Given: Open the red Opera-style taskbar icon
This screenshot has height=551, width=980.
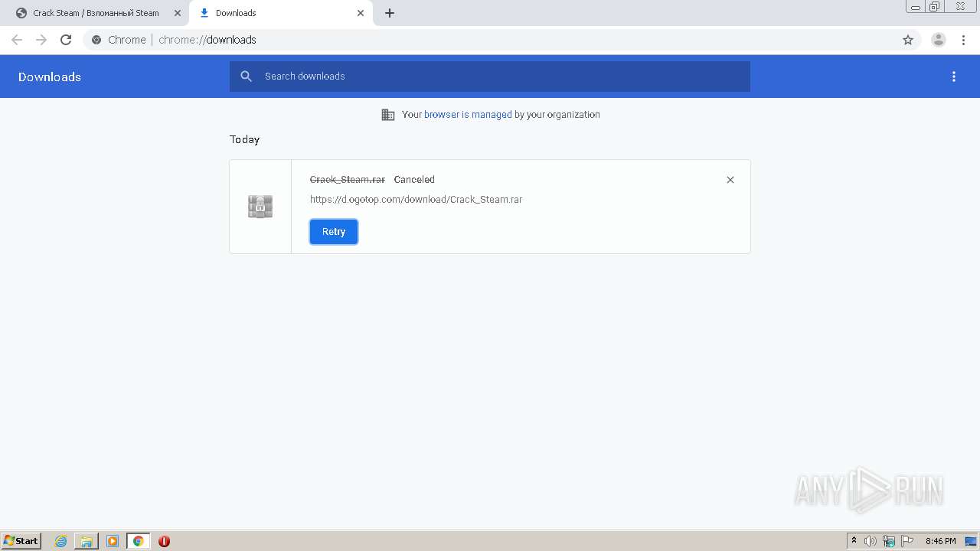Looking at the screenshot, I should [164, 541].
